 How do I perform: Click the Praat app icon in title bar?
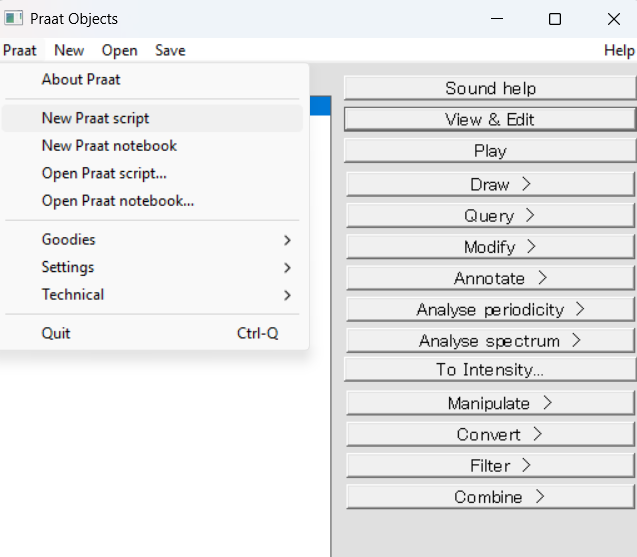[x=13, y=18]
